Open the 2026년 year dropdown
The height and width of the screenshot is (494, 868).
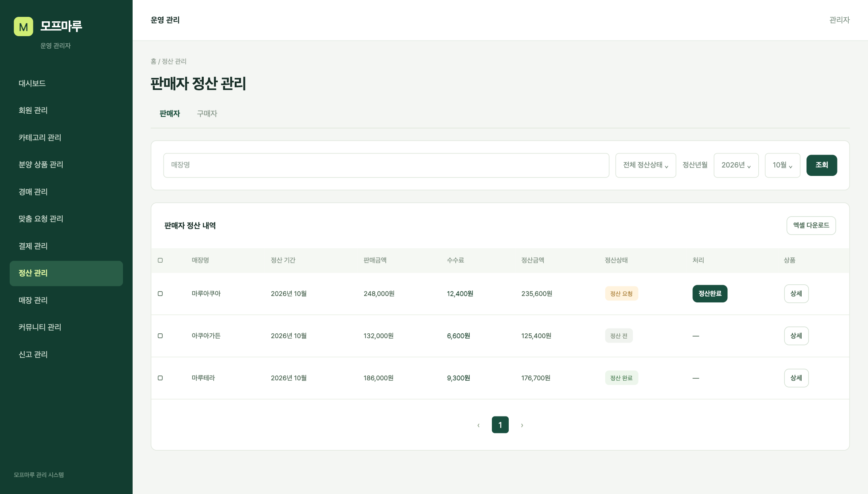[x=736, y=165]
